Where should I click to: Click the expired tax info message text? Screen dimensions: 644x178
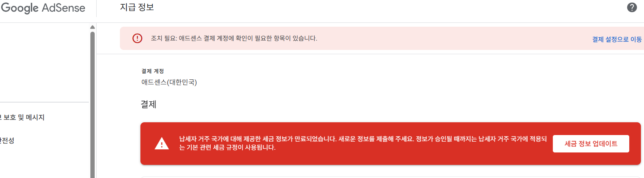[363, 143]
